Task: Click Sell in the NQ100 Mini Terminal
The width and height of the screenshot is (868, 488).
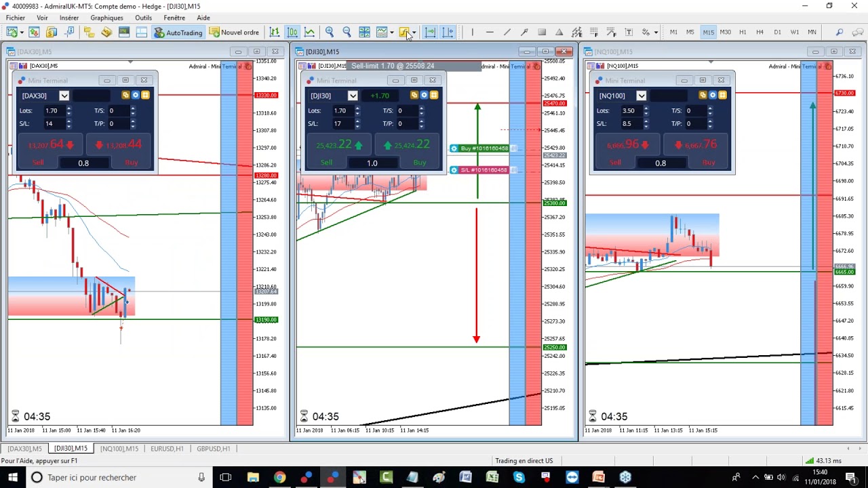Action: [615, 163]
